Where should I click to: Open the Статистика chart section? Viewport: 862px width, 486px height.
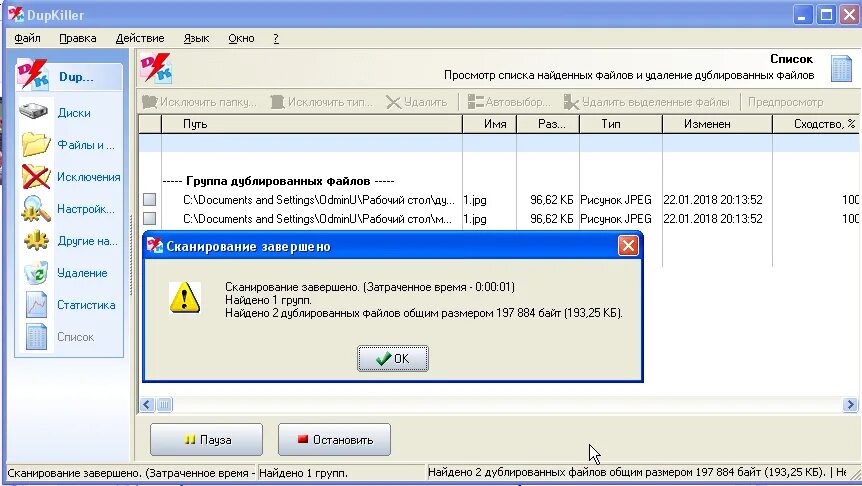(69, 305)
